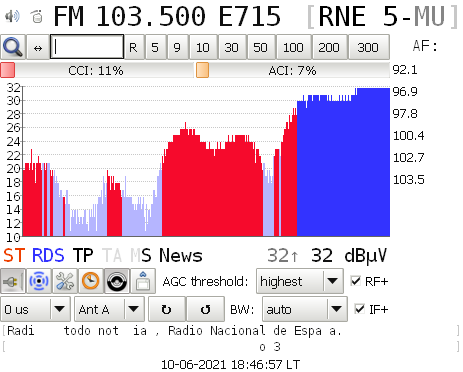
Task: Click the always-on-top window icon
Action: point(143,281)
